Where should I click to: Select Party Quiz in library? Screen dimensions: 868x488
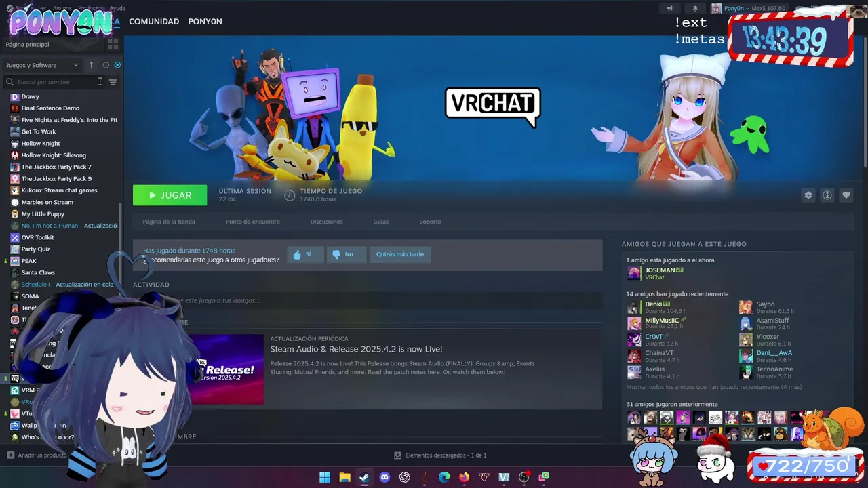coord(35,249)
